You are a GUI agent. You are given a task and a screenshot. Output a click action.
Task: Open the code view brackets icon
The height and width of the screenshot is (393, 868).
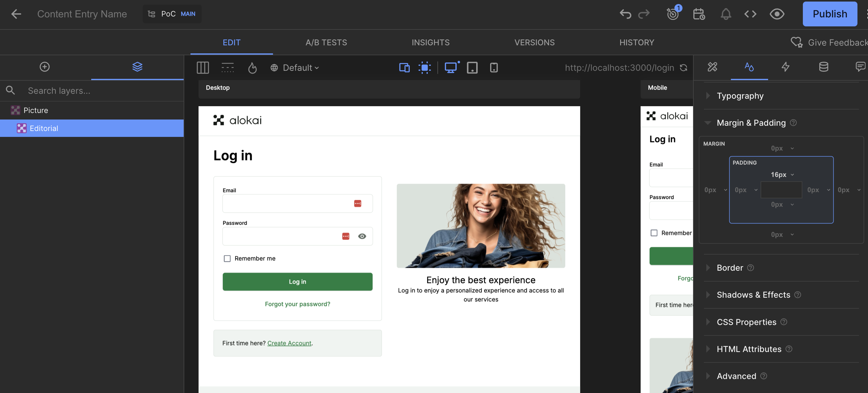(x=750, y=14)
